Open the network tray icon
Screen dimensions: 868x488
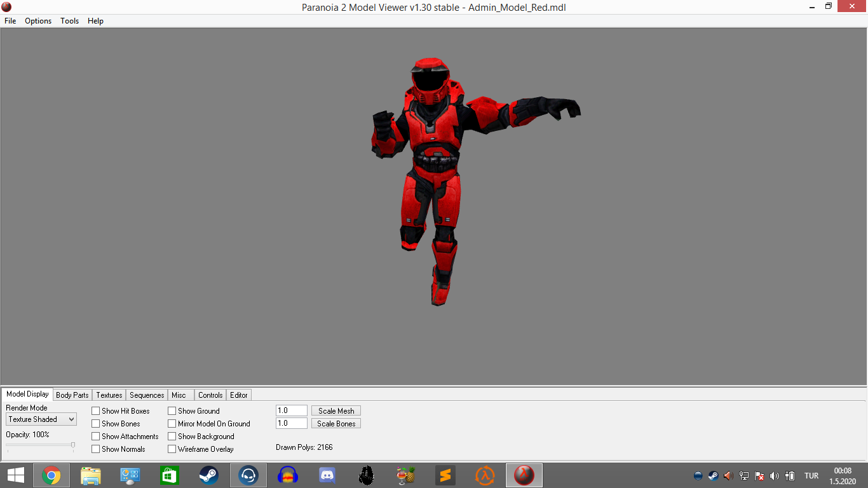743,476
